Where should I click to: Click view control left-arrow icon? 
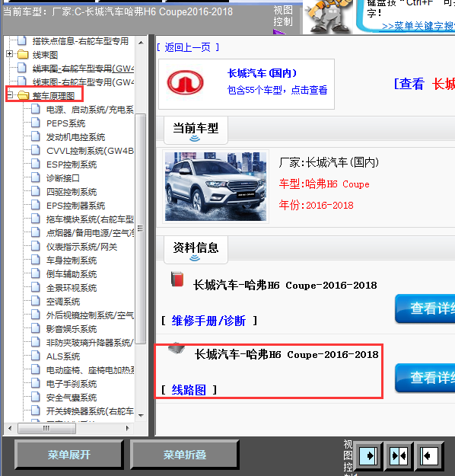coord(429,455)
